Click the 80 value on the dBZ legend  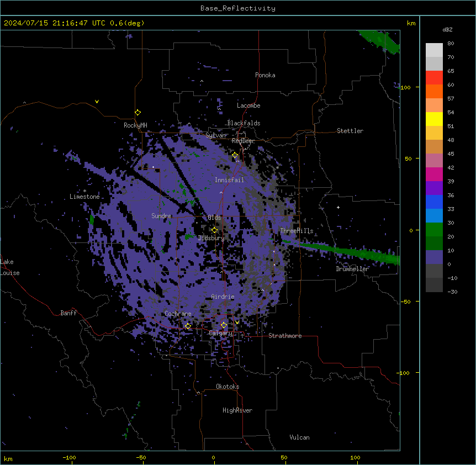tap(451, 44)
